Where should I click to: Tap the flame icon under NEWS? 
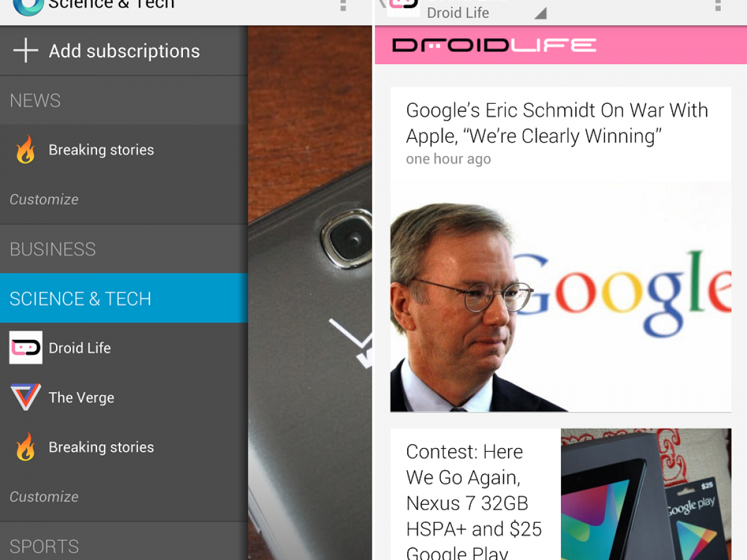pos(26,150)
